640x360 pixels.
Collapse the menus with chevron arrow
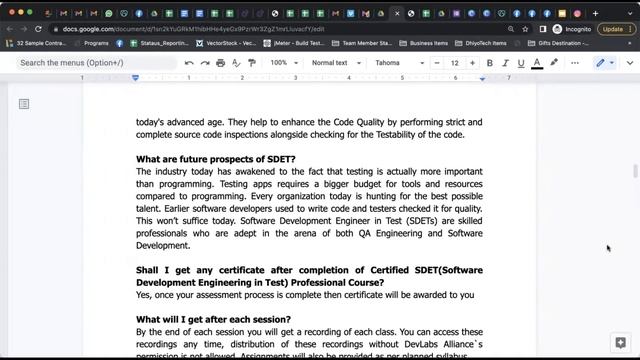point(630,63)
